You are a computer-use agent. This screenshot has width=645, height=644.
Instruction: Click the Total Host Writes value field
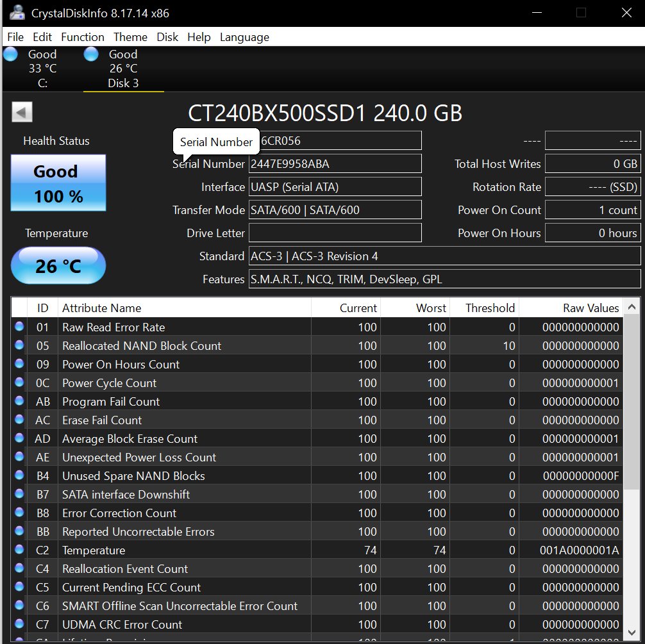click(593, 163)
